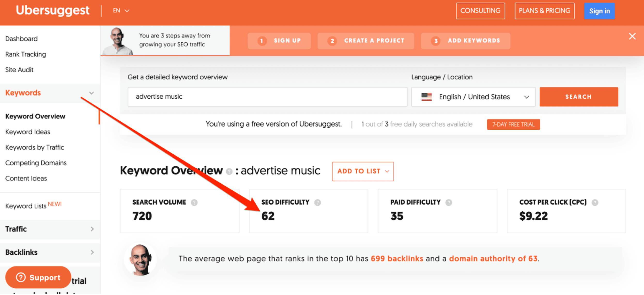Click the Paid Difficulty value 35
This screenshot has height=295, width=644.
coord(397,216)
